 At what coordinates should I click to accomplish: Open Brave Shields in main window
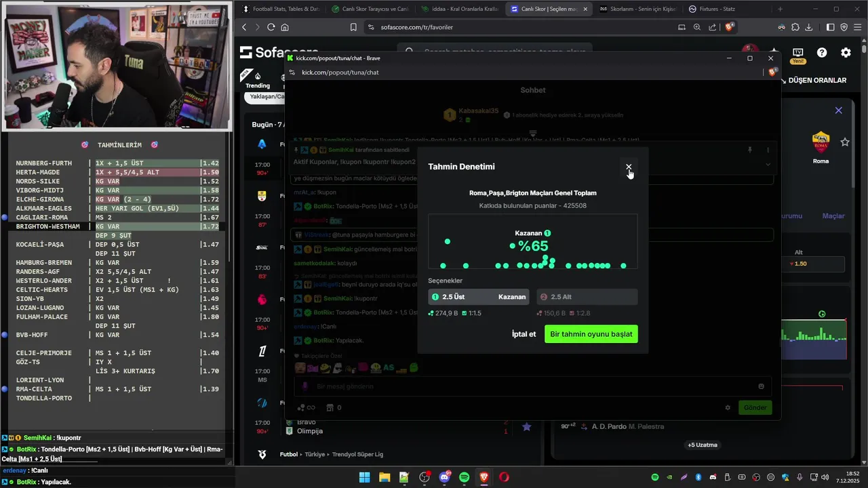[x=729, y=27]
